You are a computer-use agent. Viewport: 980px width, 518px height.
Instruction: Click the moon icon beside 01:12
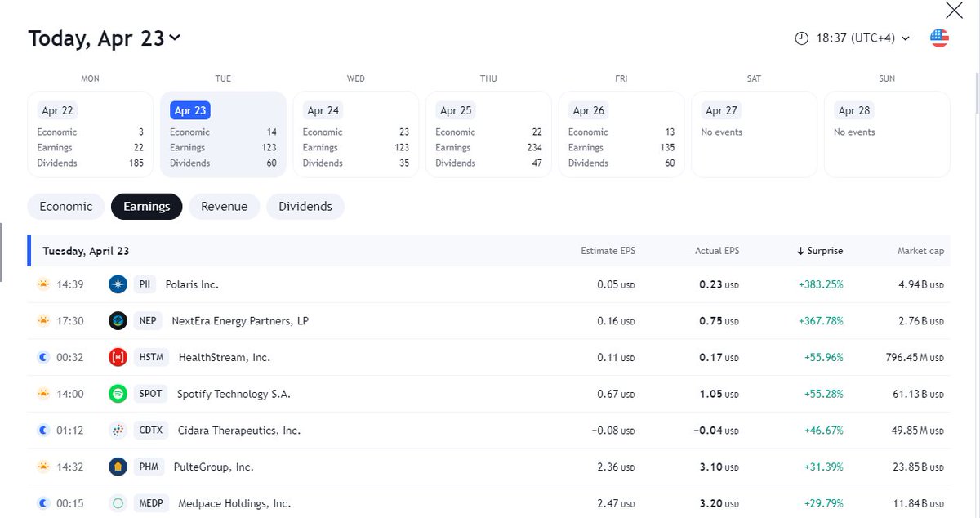click(43, 431)
